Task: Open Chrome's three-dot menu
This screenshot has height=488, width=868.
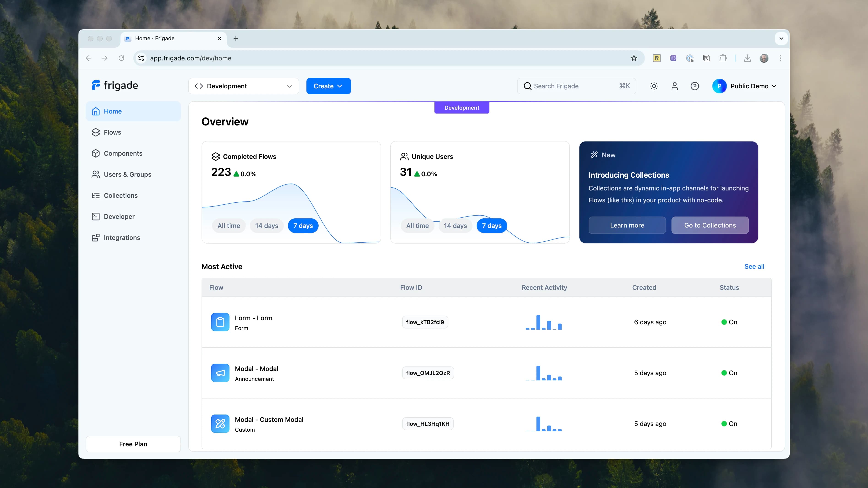Action: pyautogui.click(x=780, y=58)
